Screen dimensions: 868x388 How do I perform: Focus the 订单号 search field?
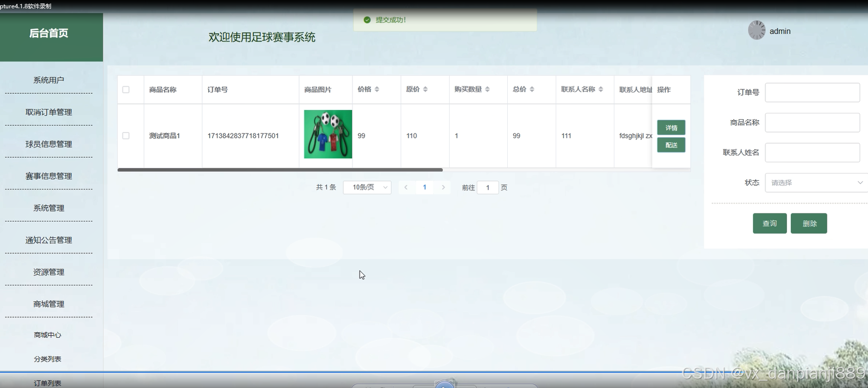coord(812,92)
